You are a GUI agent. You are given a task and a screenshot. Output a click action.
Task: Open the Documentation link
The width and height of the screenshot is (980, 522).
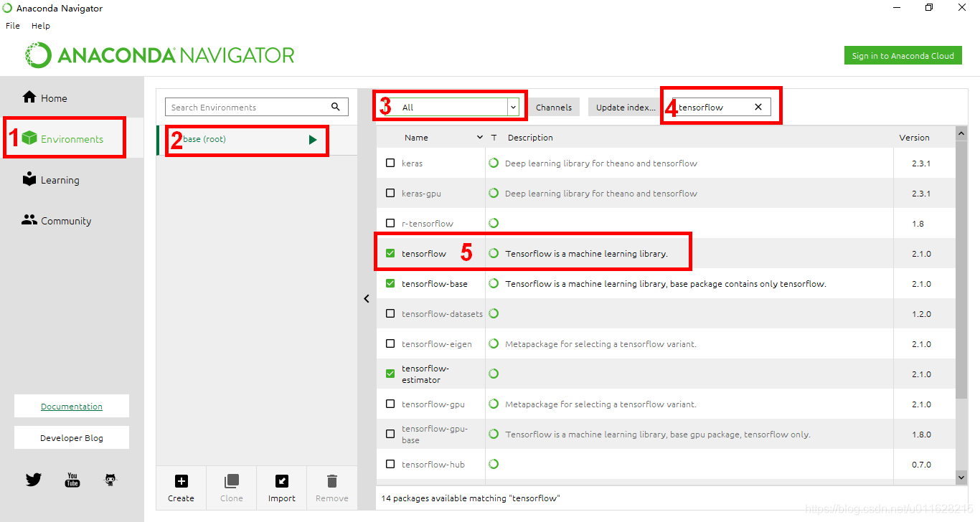[72, 406]
